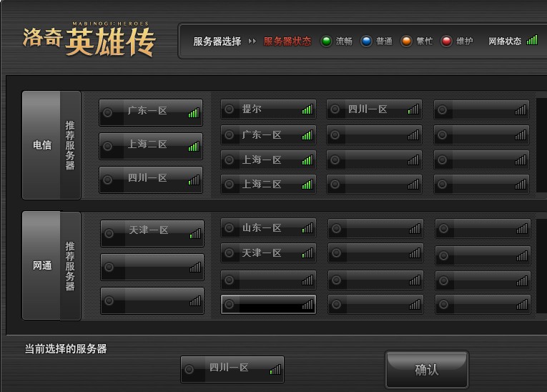
Task: Click the 上海一区 server name
Action: click(262, 160)
